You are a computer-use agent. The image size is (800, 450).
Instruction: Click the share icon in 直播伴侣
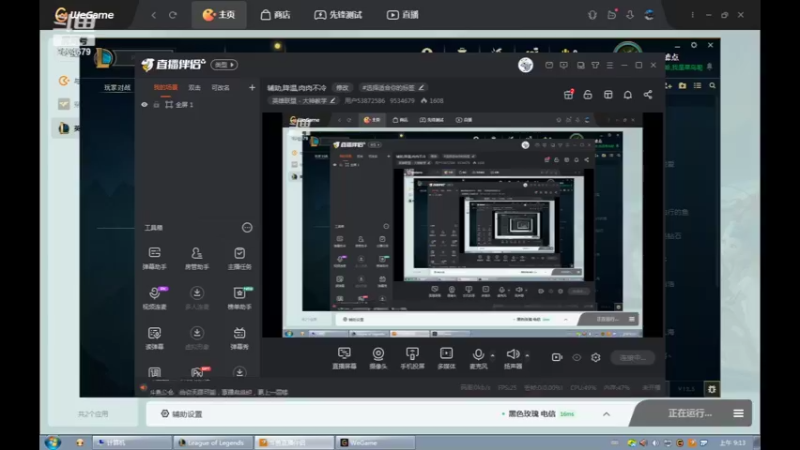tap(647, 95)
